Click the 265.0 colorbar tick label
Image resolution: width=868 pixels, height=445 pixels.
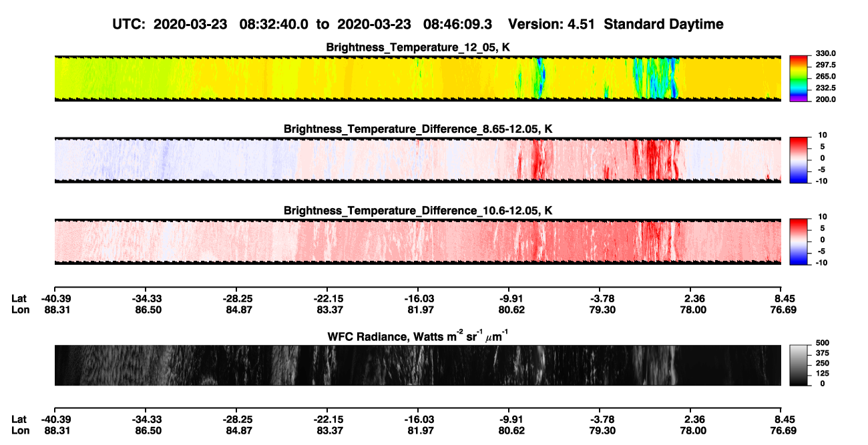[x=826, y=77]
